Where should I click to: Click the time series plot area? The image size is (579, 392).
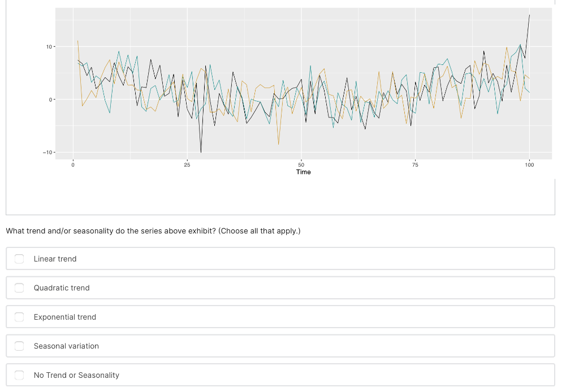[x=304, y=84]
